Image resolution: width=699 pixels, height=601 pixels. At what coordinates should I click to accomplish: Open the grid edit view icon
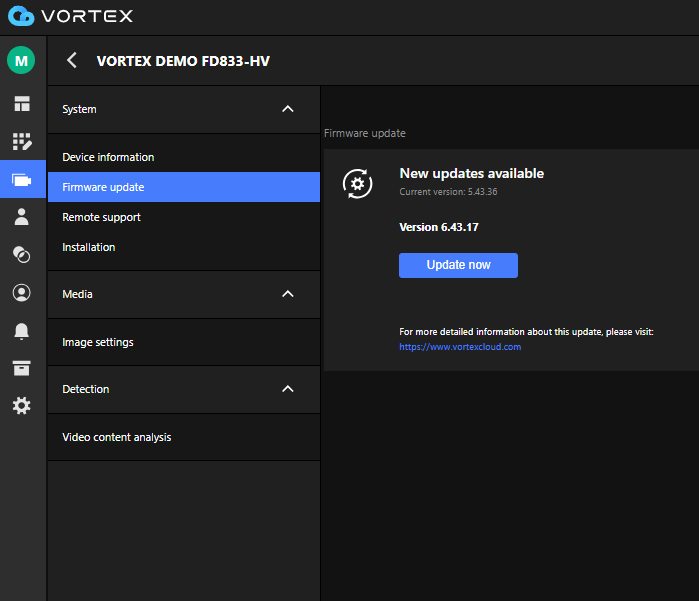[22, 141]
